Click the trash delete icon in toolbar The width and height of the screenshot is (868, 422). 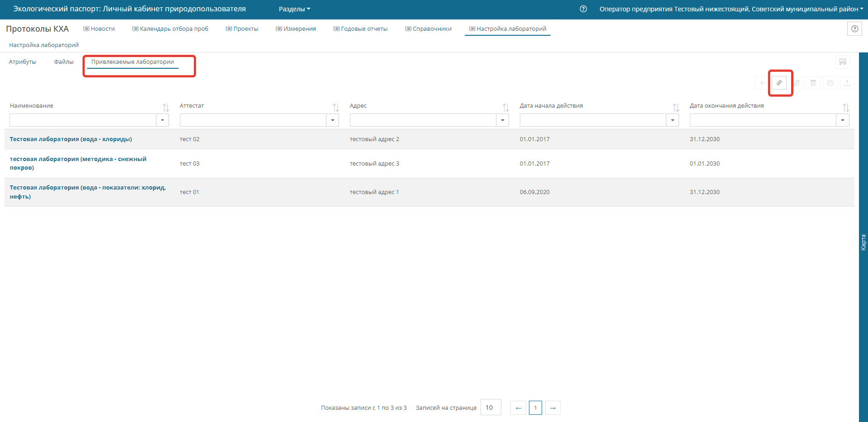click(813, 83)
